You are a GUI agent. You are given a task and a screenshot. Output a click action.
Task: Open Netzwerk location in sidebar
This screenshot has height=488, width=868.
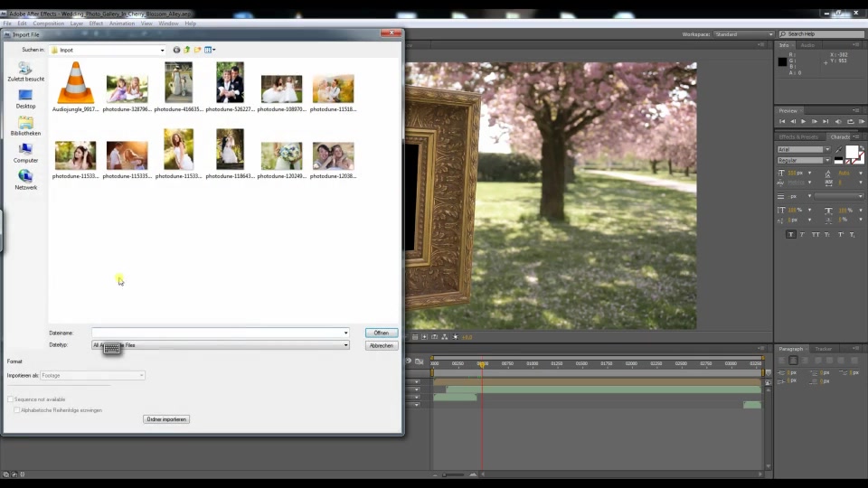pyautogui.click(x=25, y=181)
